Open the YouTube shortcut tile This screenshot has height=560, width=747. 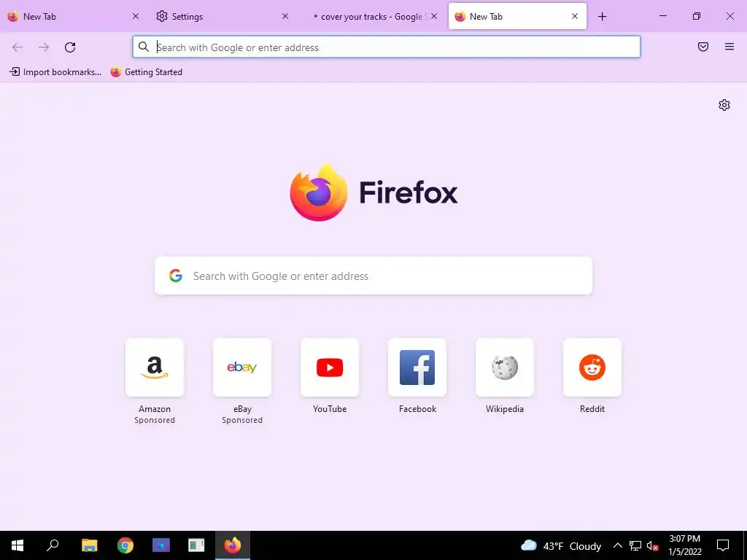click(x=330, y=367)
